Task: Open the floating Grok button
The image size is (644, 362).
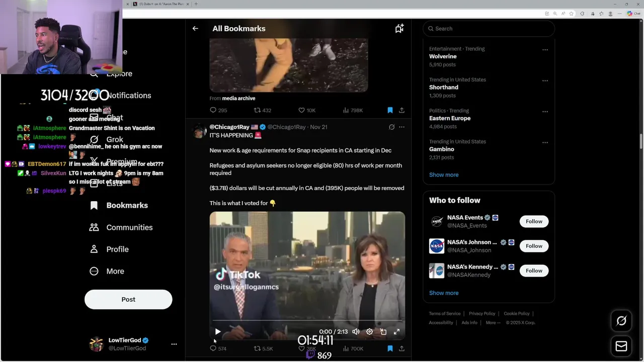Action: pos(621,321)
